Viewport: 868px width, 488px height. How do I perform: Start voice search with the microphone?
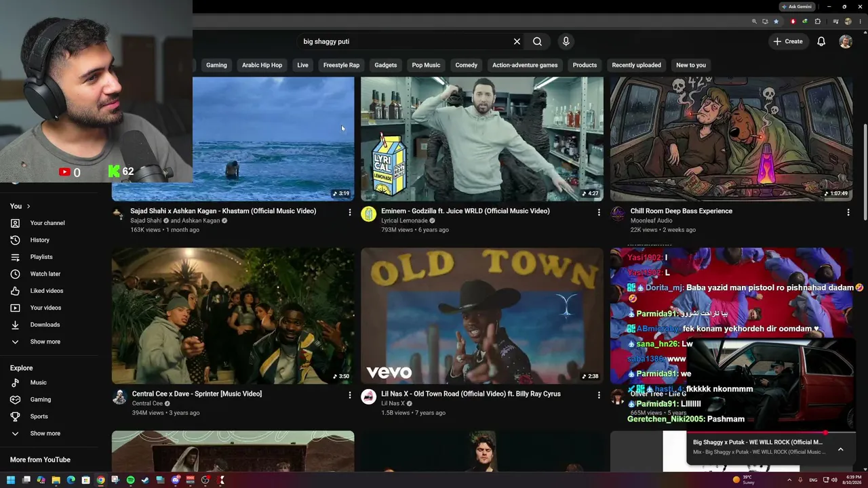point(566,41)
